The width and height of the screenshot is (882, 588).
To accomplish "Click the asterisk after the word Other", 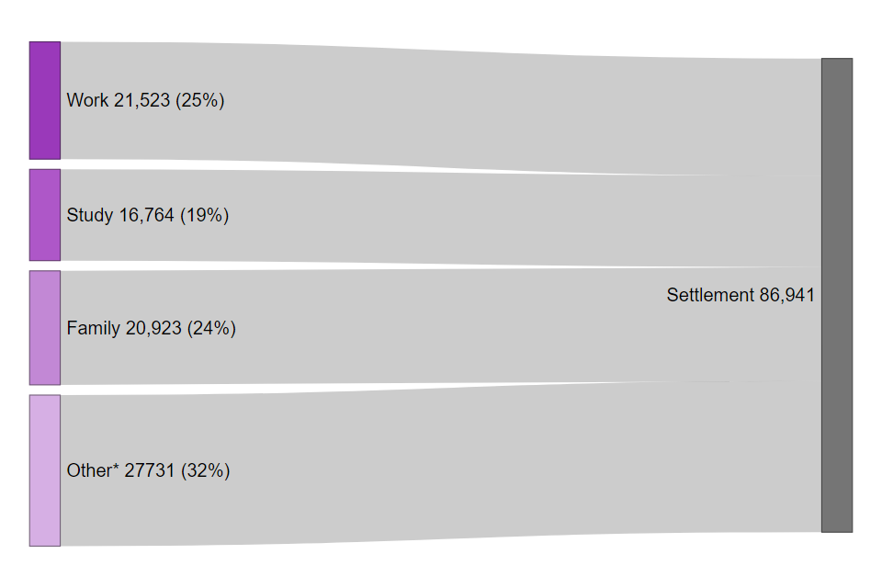I will coord(116,466).
